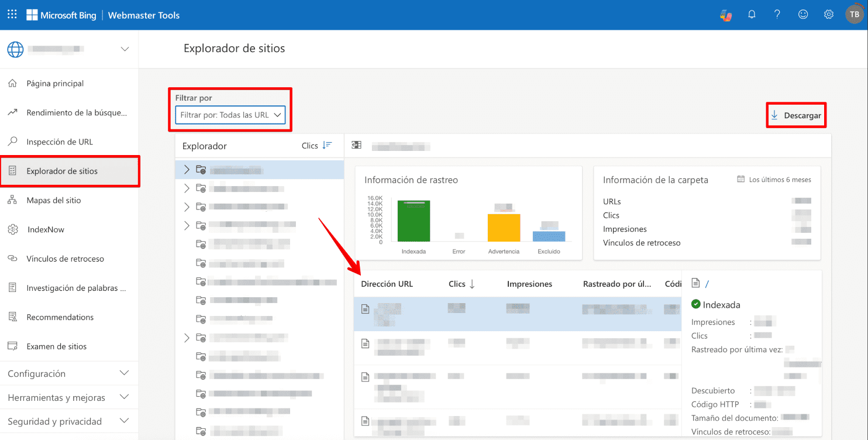Image resolution: width=868 pixels, height=440 pixels.
Task: Click Los últimos 6 meses date range
Action: coord(774,180)
